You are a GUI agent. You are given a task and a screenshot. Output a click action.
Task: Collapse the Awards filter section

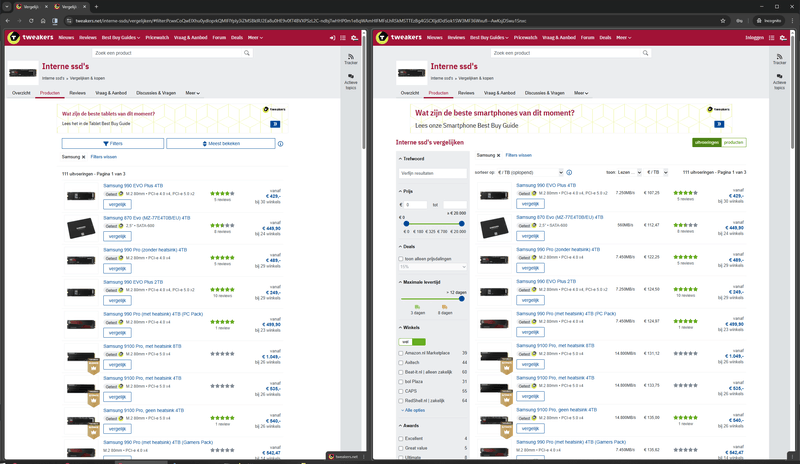click(409, 426)
